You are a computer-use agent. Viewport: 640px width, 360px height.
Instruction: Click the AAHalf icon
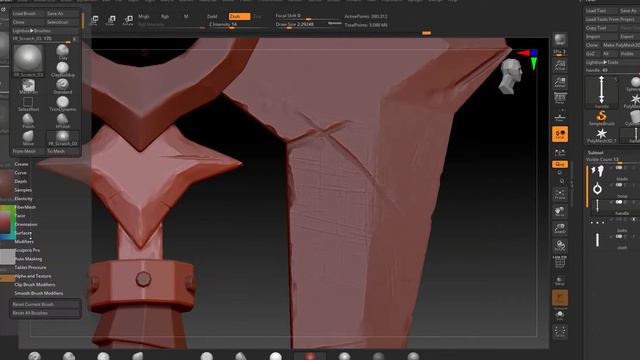point(560,82)
